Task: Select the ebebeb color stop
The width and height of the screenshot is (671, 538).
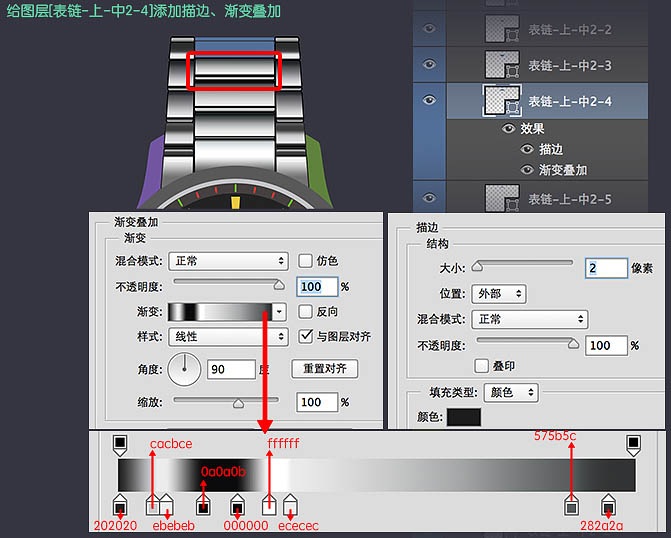Action: tap(166, 505)
